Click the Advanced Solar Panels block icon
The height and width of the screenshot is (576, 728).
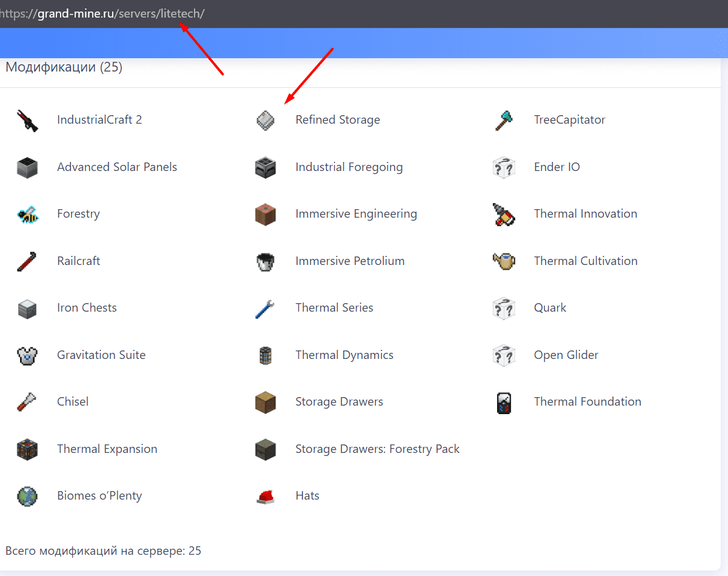click(x=27, y=167)
